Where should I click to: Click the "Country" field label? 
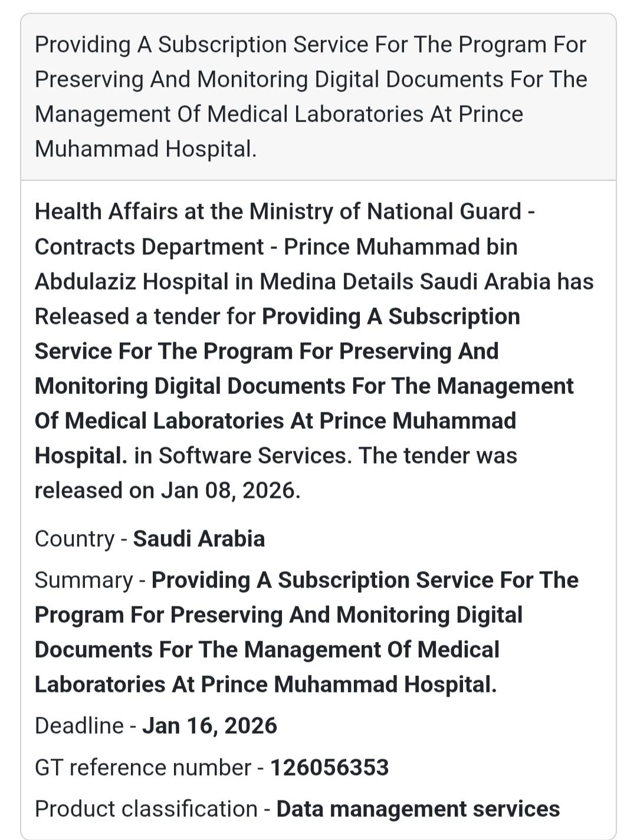click(74, 539)
